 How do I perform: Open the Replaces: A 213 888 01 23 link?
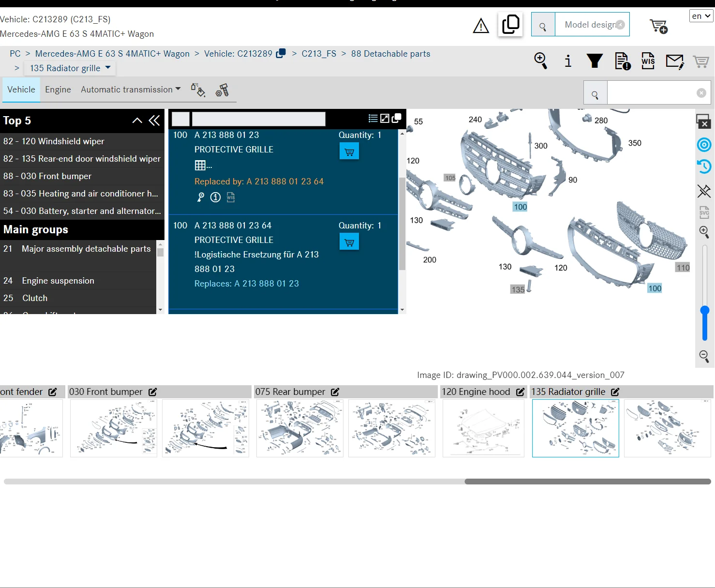click(247, 284)
